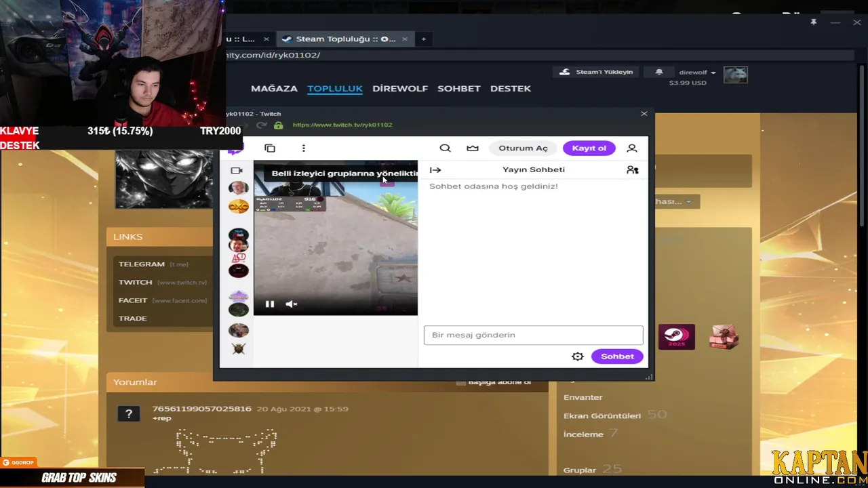This screenshot has width=868, height=488.
Task: Open Twitch search with the magnifier icon
Action: coord(445,148)
